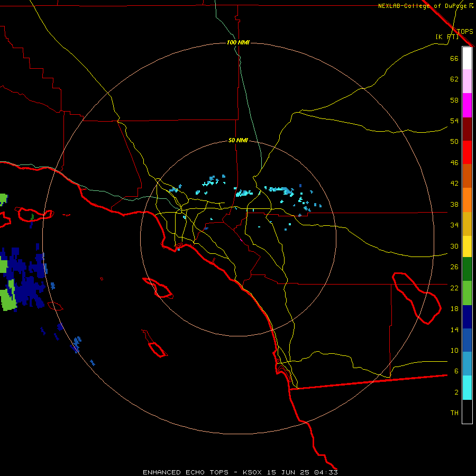Click the [K FT] units label

point(447,36)
